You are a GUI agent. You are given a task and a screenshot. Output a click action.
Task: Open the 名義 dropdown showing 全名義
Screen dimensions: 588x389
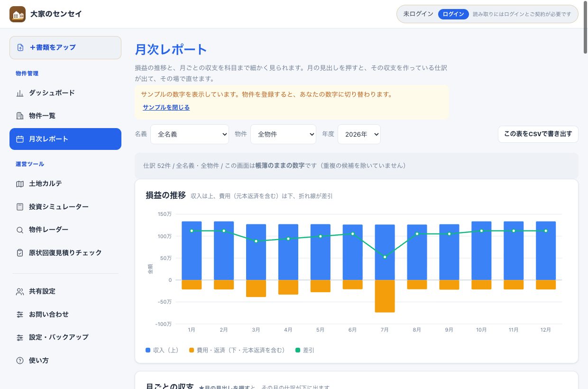(x=190, y=134)
